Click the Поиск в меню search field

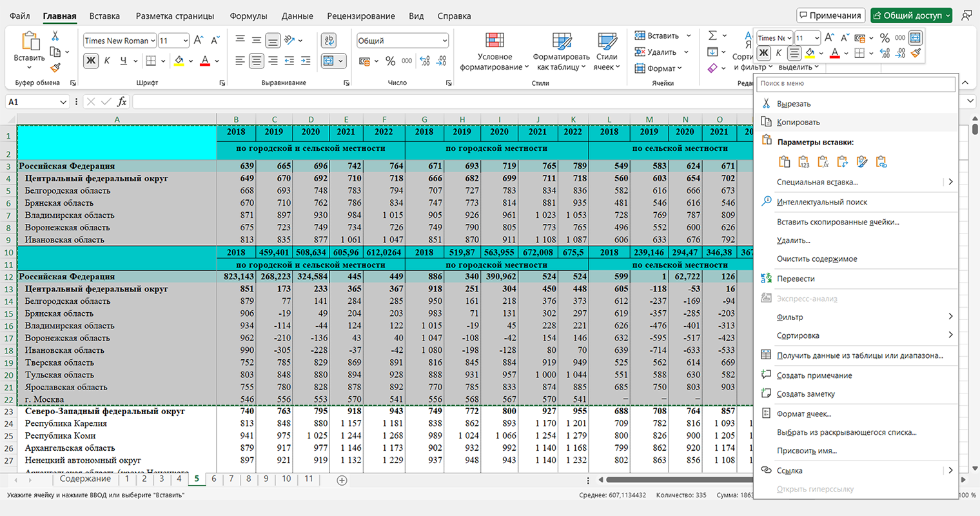(x=856, y=83)
